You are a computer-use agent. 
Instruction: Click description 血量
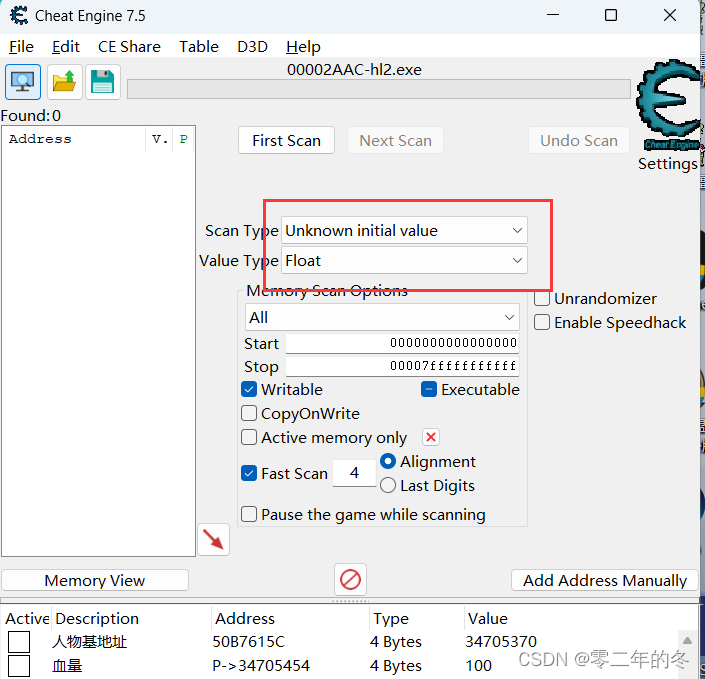pyautogui.click(x=67, y=666)
